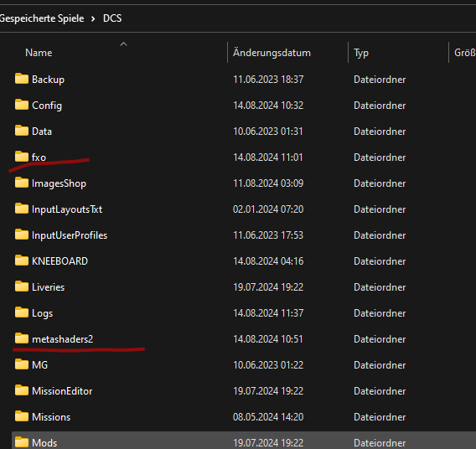Select the fxo folder name
476x449 pixels.
[39, 157]
